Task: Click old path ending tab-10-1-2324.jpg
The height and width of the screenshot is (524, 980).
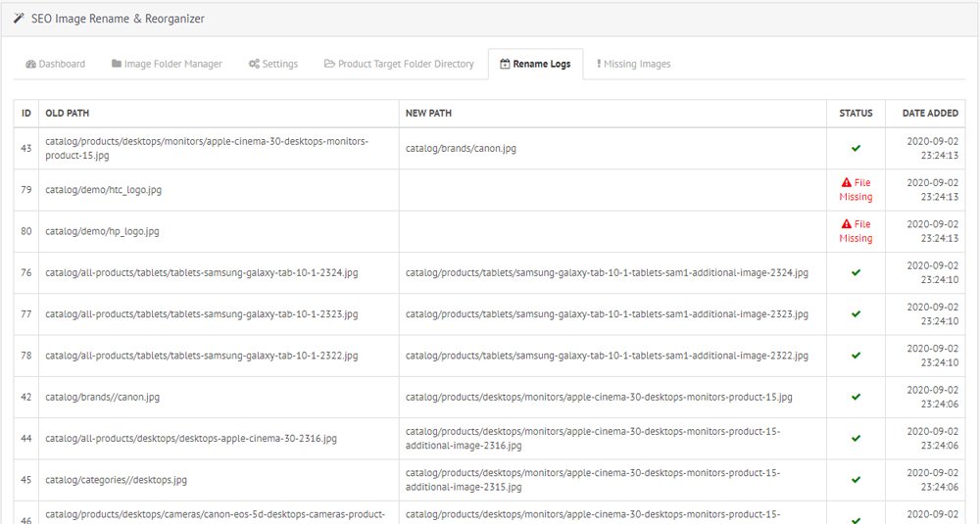Action: (201, 273)
